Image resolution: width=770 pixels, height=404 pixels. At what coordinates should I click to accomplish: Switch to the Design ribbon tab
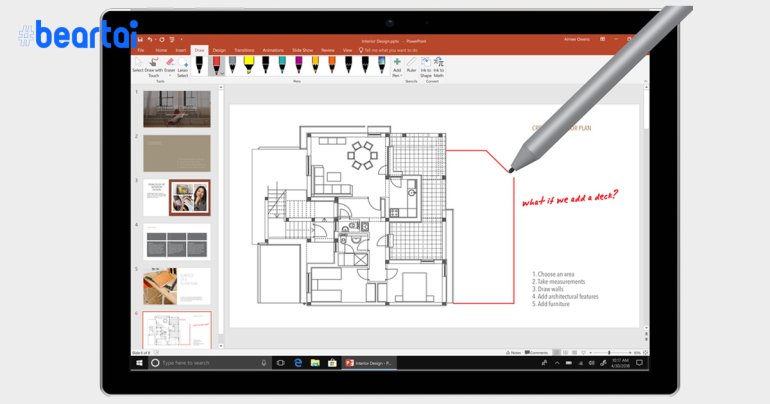[218, 49]
